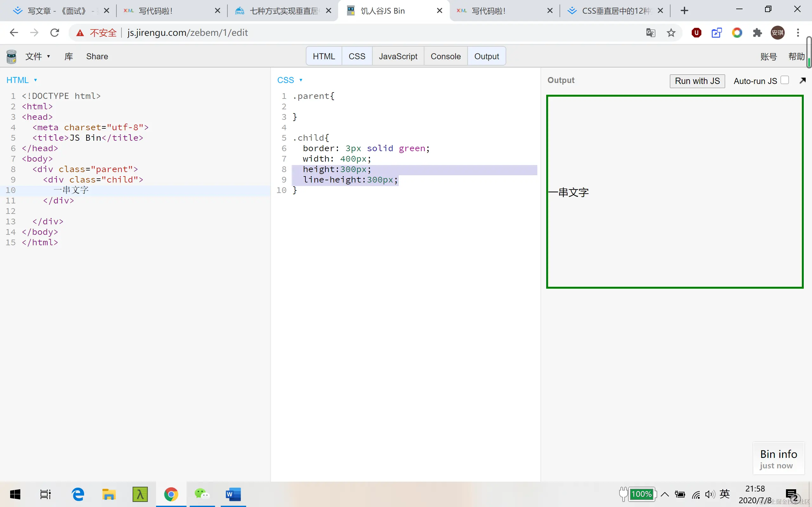This screenshot has width=812, height=507.
Task: Click the Share link in the toolbar
Action: tap(97, 56)
